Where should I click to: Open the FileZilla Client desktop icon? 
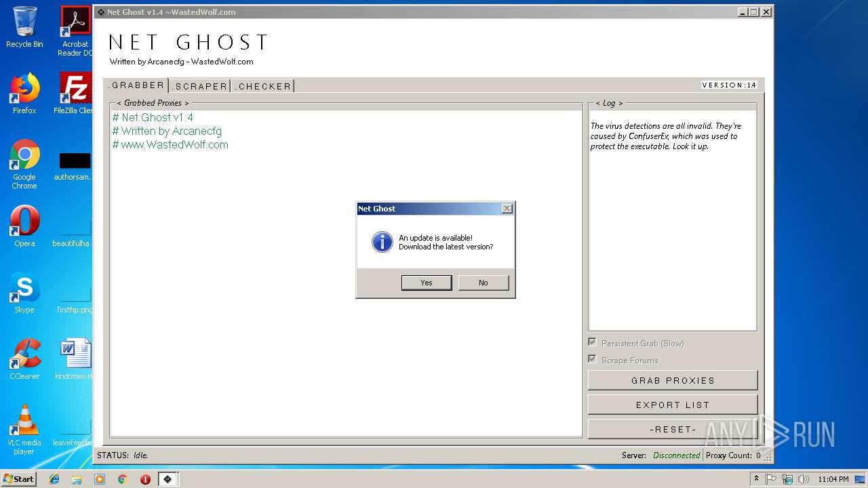click(75, 94)
